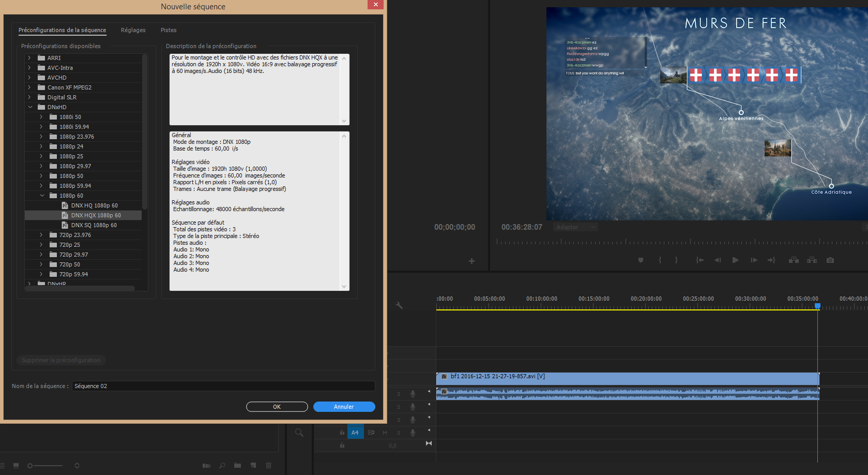Image resolution: width=868 pixels, height=475 pixels.
Task: Open Préconfigurations de la séquence tab
Action: point(62,30)
